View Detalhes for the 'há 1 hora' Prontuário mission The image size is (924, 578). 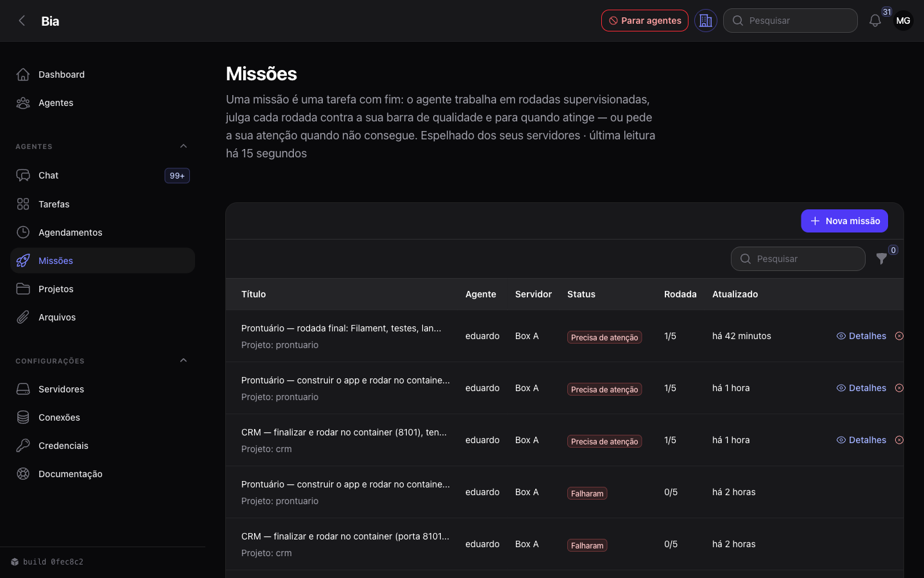click(861, 388)
